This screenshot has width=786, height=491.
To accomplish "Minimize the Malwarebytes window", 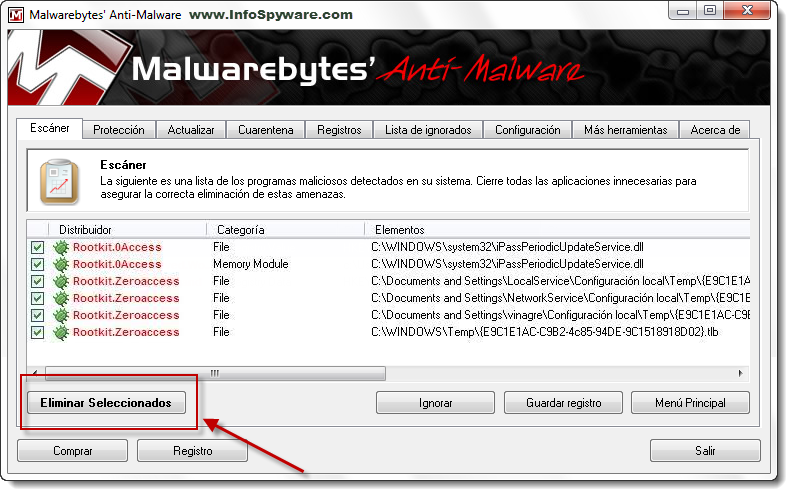I will click(x=683, y=11).
